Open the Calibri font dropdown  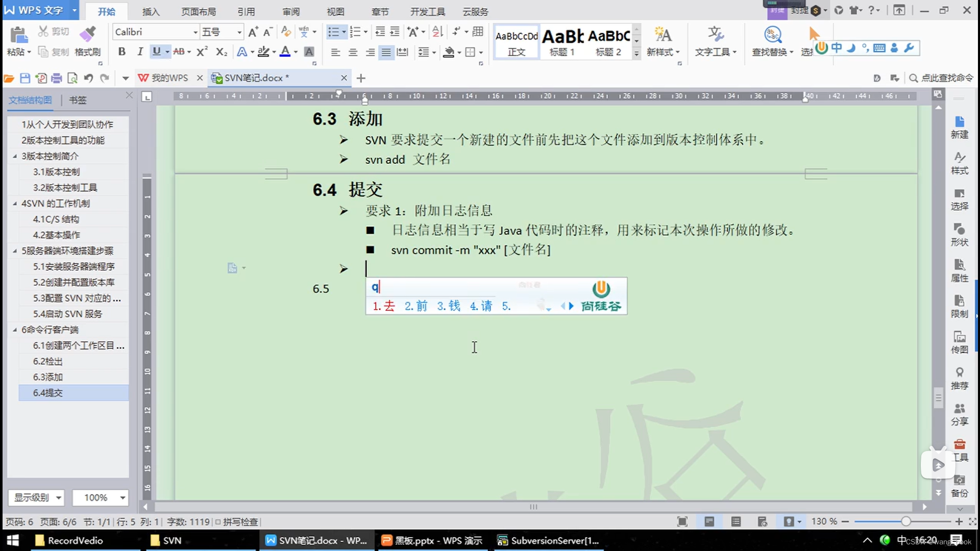coord(195,32)
